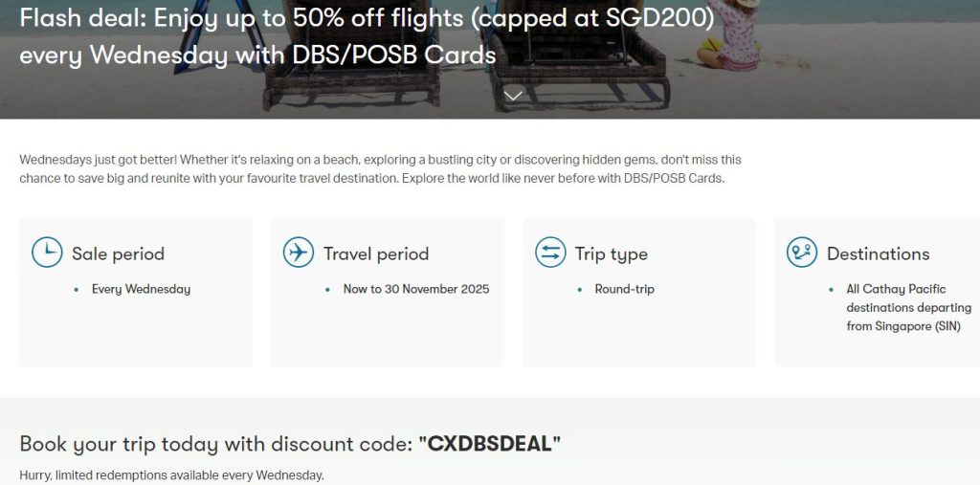This screenshot has height=485, width=980.
Task: Click the 'Book your trip today' heading
Action: point(216,444)
